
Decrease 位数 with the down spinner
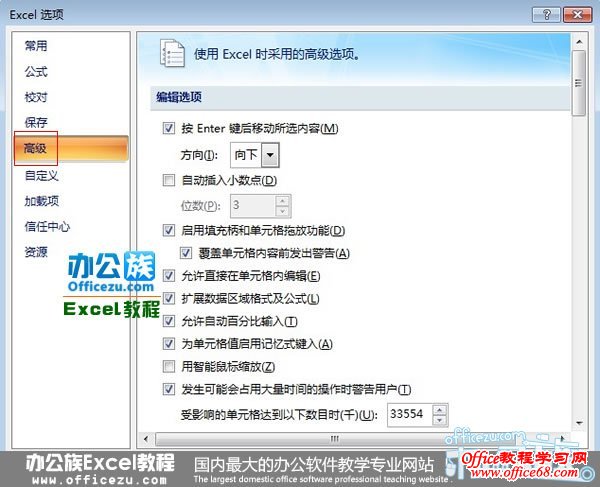(x=283, y=211)
